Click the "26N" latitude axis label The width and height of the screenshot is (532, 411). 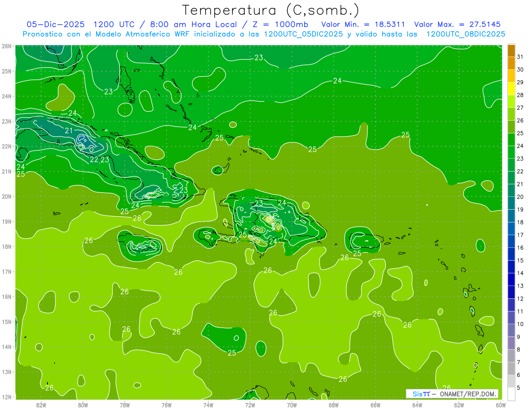6,46
